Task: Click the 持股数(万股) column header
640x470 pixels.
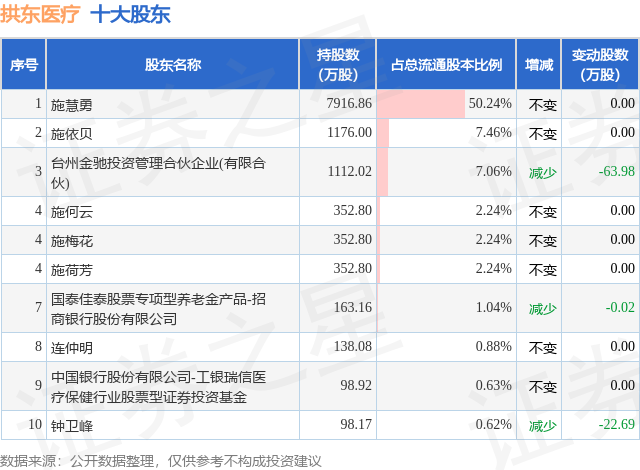Action: [338, 64]
